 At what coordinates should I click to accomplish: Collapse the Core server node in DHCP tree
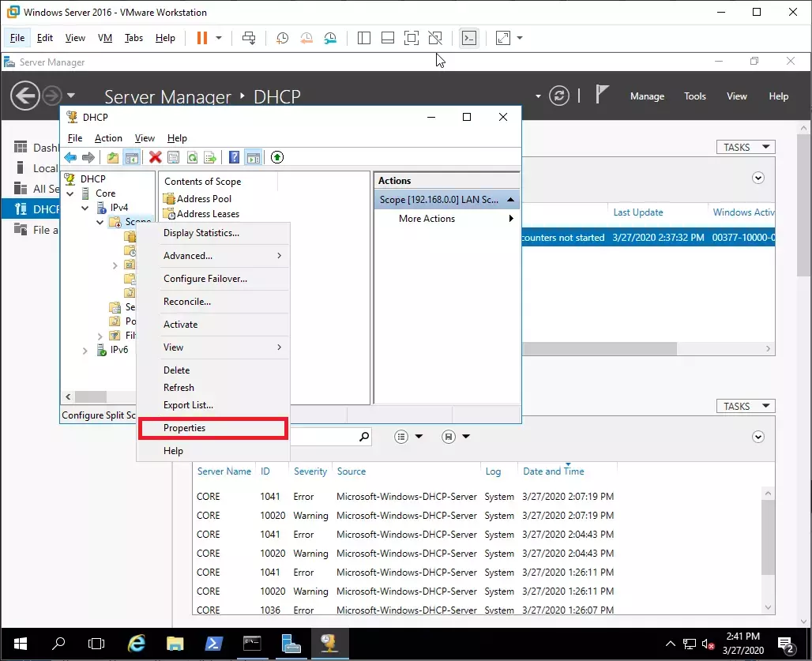point(70,193)
